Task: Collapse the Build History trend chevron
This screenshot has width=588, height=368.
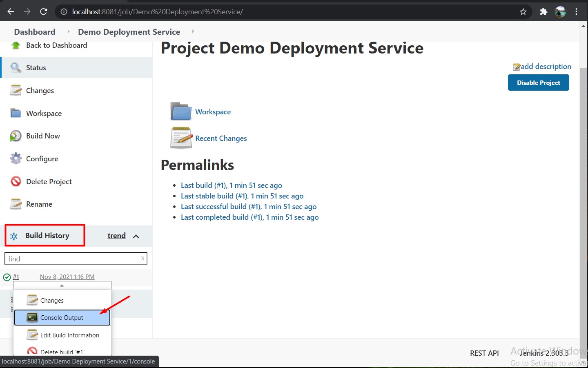Action: [x=136, y=236]
